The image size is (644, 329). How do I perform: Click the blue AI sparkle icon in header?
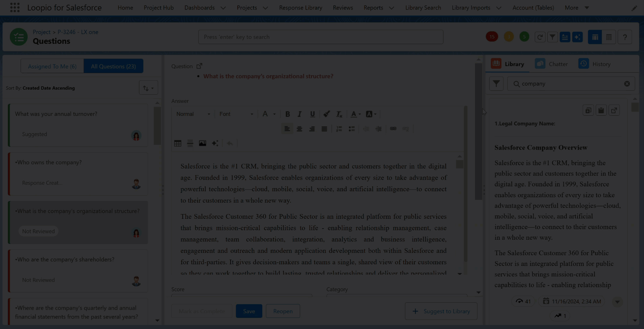(577, 37)
